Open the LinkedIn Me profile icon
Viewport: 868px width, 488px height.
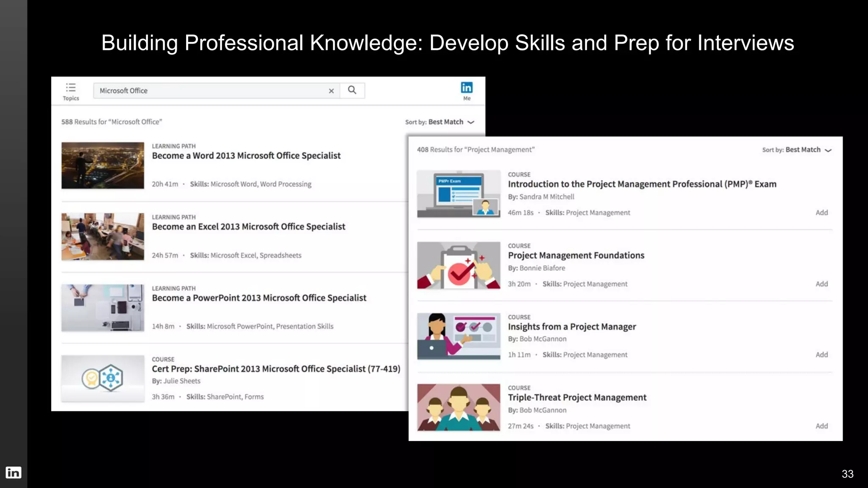[x=467, y=91]
